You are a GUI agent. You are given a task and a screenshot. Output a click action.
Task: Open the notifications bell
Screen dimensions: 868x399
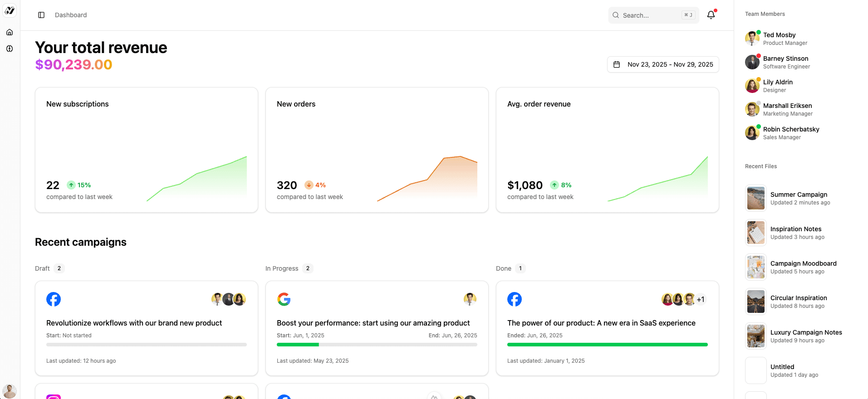point(711,15)
